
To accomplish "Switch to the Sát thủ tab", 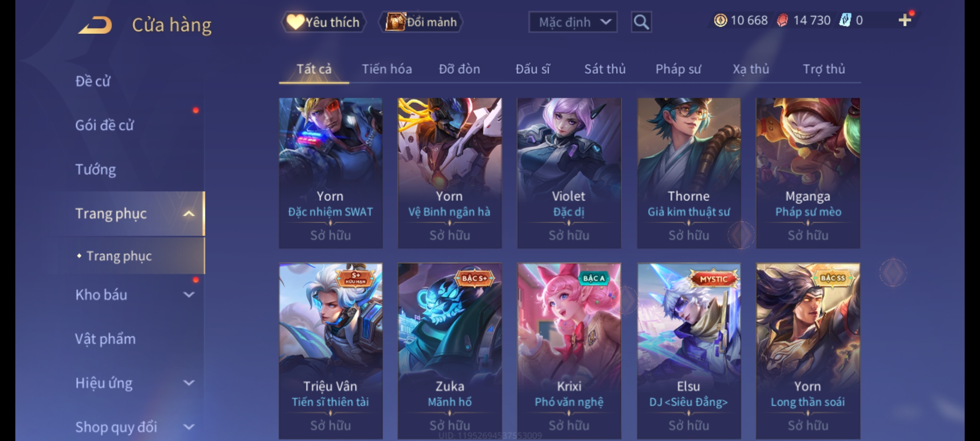I will (605, 69).
